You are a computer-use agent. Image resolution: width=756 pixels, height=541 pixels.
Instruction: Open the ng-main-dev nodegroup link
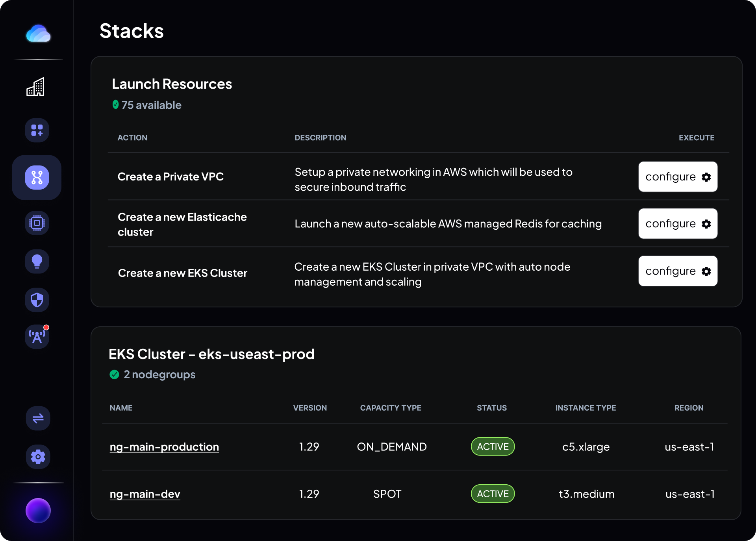(x=145, y=494)
